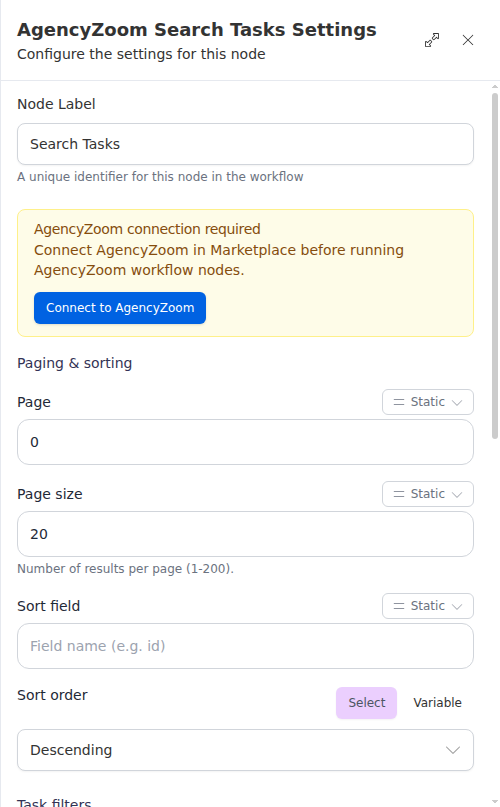500x807 pixels.
Task: Focus the Page number input
Action: [x=245, y=442]
